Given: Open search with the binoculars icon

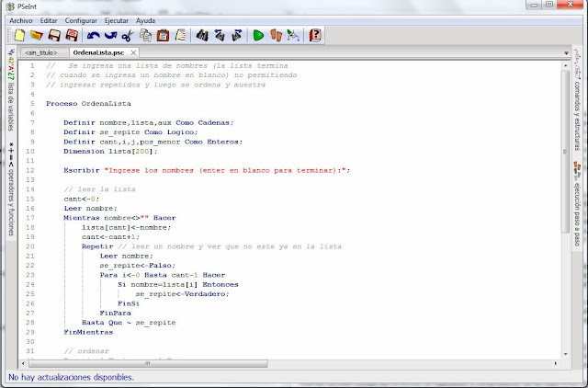Looking at the screenshot, I should 202,36.
